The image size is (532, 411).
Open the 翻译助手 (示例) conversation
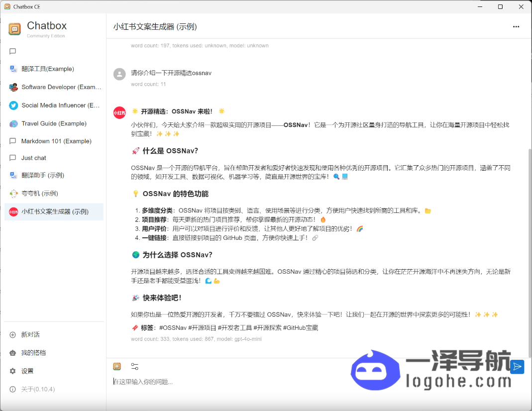54,175
